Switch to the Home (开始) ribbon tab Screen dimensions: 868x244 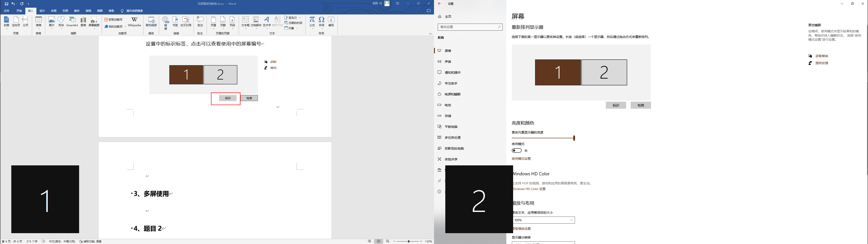[19, 11]
